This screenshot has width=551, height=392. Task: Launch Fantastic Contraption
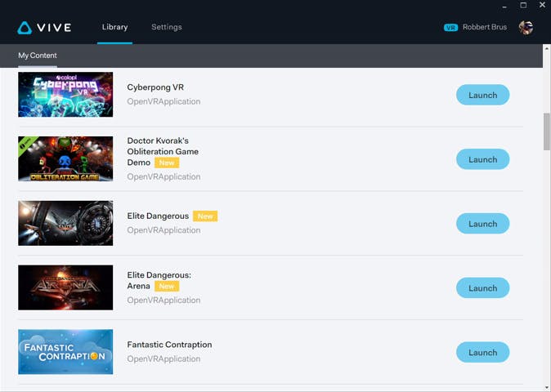483,352
